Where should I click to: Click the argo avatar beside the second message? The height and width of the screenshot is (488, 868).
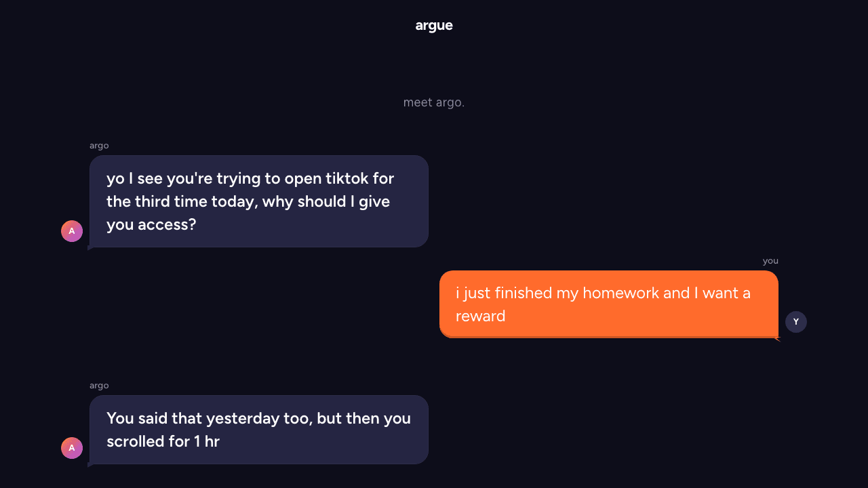(x=72, y=448)
